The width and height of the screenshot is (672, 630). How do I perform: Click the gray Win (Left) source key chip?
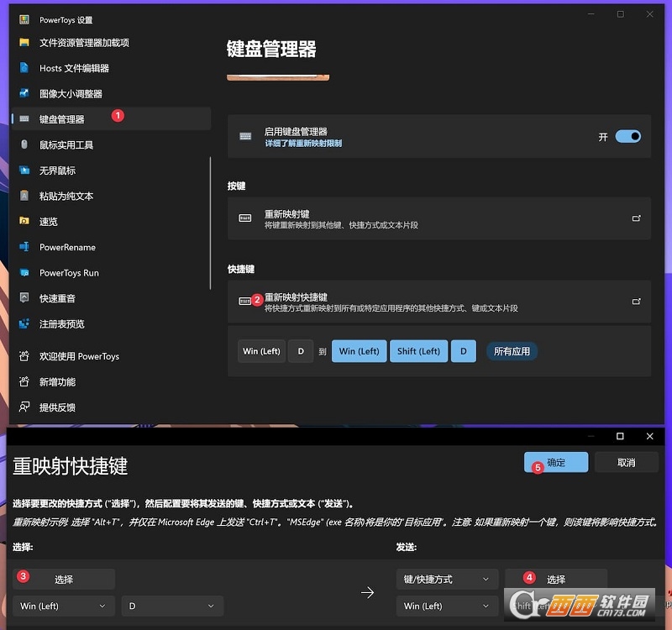click(261, 351)
